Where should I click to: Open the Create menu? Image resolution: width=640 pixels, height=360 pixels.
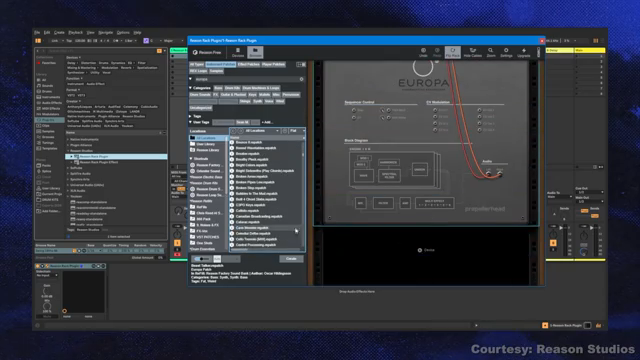tap(59, 32)
